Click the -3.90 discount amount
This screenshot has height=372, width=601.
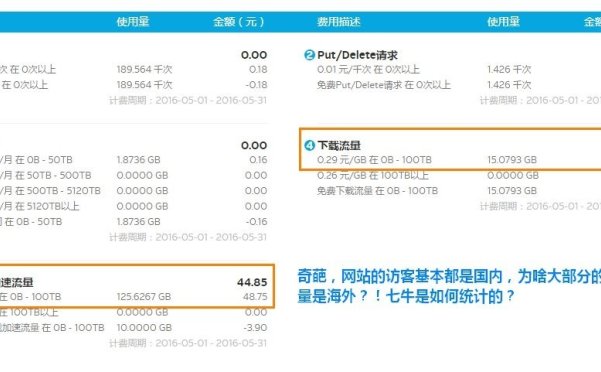pos(255,328)
